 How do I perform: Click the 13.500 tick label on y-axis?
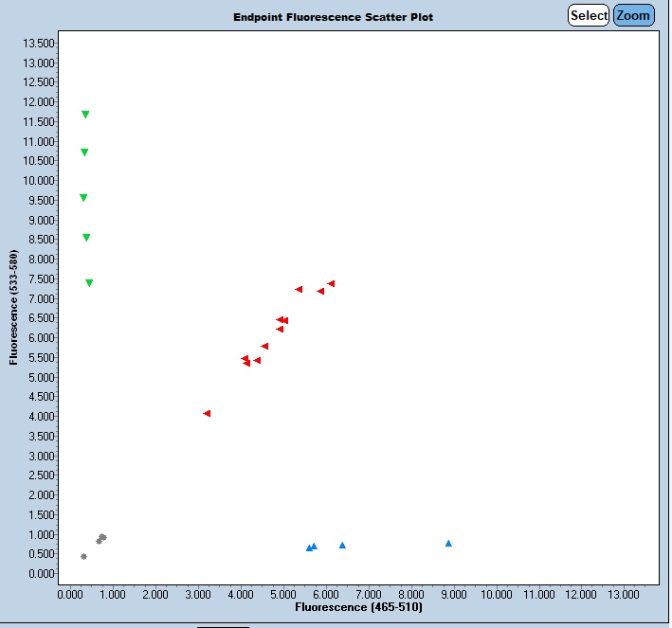click(x=36, y=43)
